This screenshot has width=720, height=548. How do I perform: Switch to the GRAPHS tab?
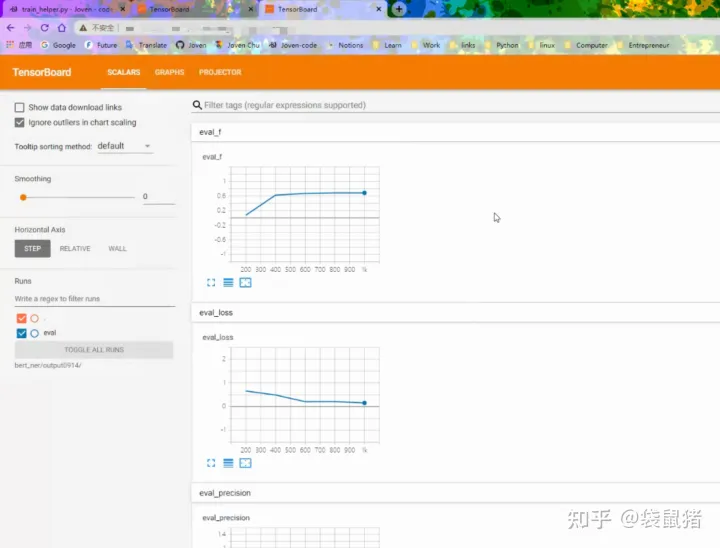[169, 72]
